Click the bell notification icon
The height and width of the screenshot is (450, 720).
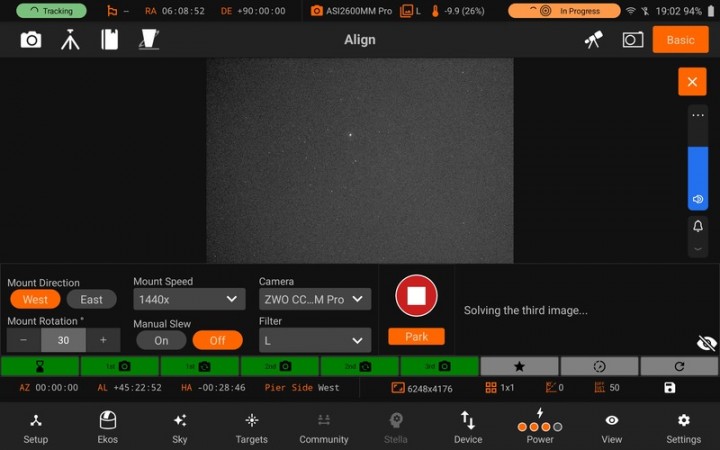tap(698, 227)
